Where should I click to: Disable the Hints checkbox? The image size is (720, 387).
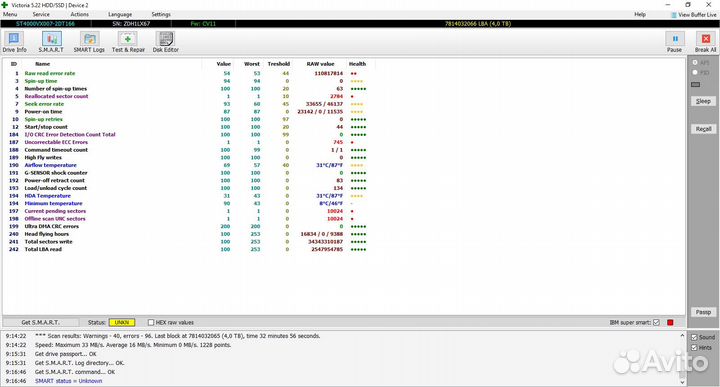click(x=694, y=348)
